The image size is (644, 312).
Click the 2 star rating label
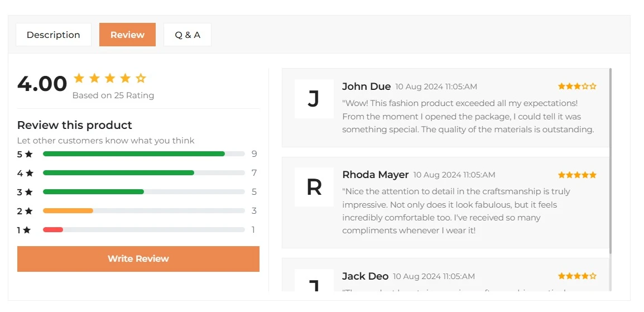click(25, 211)
